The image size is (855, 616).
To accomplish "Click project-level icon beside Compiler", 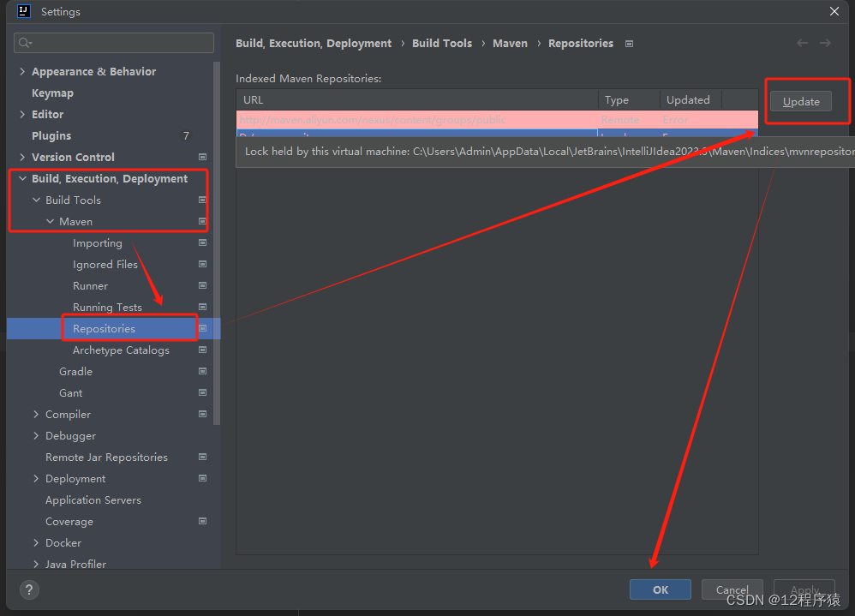I will point(202,415).
